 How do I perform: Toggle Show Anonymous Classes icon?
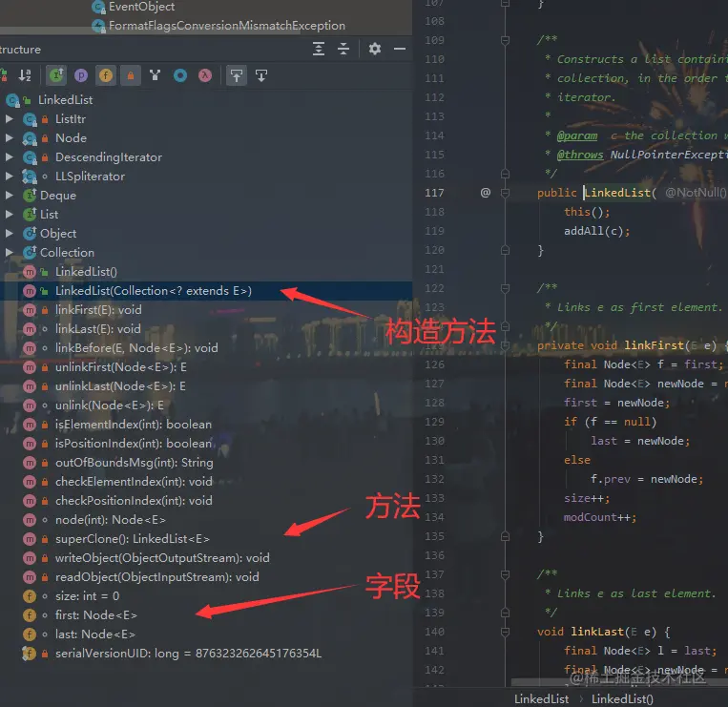[156, 75]
